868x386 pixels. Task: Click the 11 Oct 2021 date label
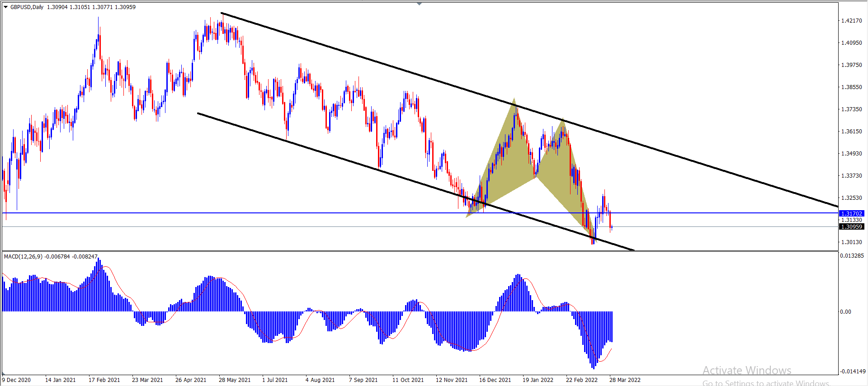[x=408, y=380]
